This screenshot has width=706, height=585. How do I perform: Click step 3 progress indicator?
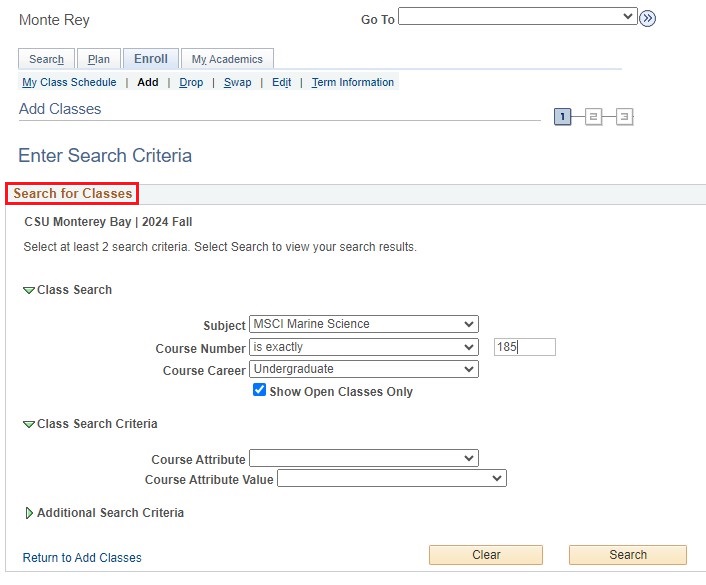pyautogui.click(x=624, y=117)
